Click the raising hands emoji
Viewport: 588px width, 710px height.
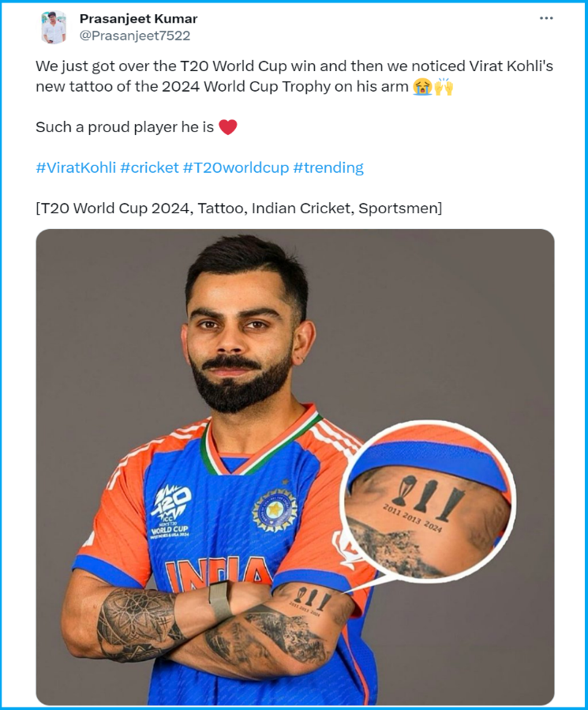(x=444, y=87)
